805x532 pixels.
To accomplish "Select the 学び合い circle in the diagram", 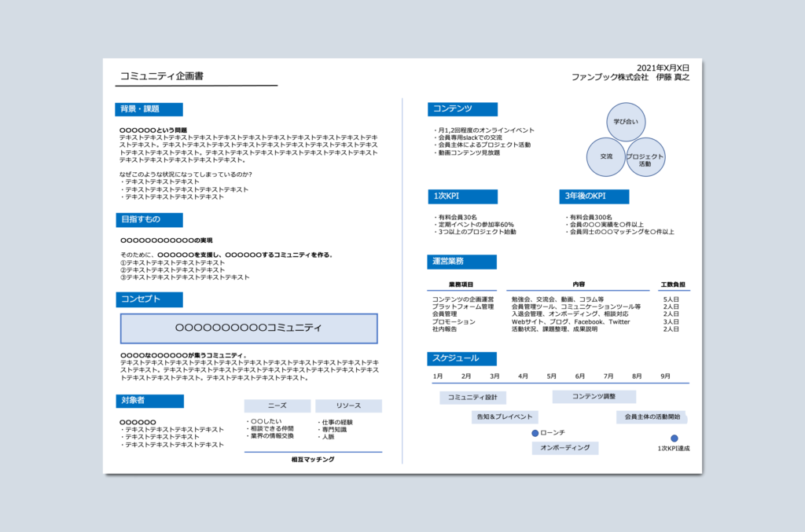I will pyautogui.click(x=625, y=123).
